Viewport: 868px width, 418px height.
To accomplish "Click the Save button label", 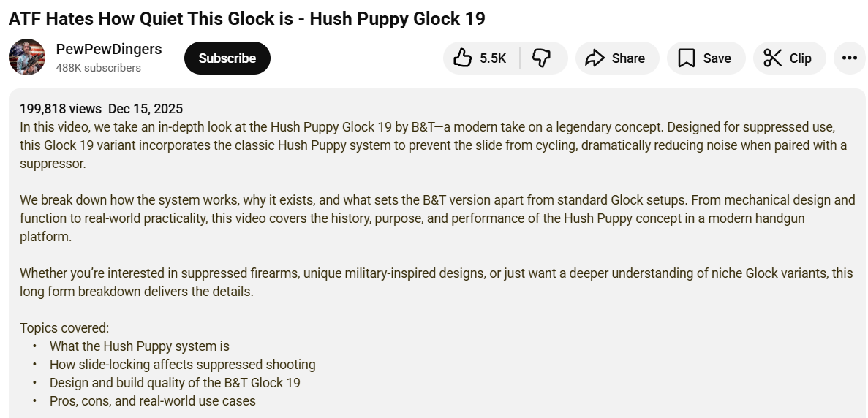I will click(x=717, y=58).
